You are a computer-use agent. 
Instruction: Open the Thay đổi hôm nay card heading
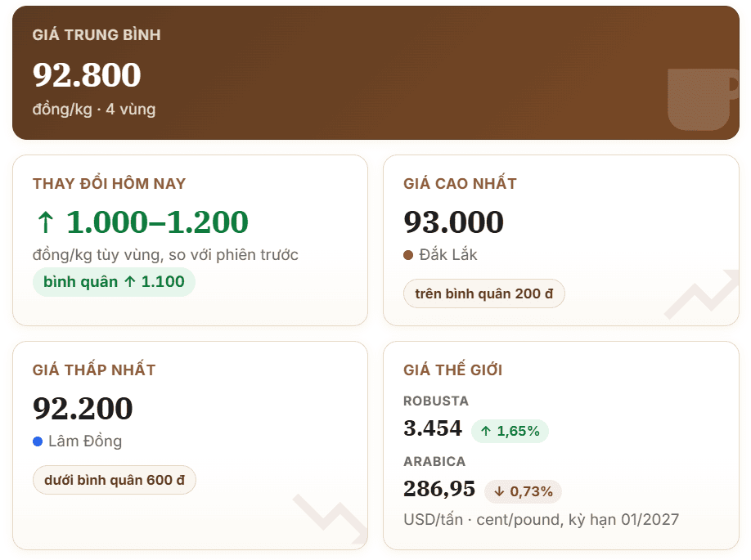point(109,184)
